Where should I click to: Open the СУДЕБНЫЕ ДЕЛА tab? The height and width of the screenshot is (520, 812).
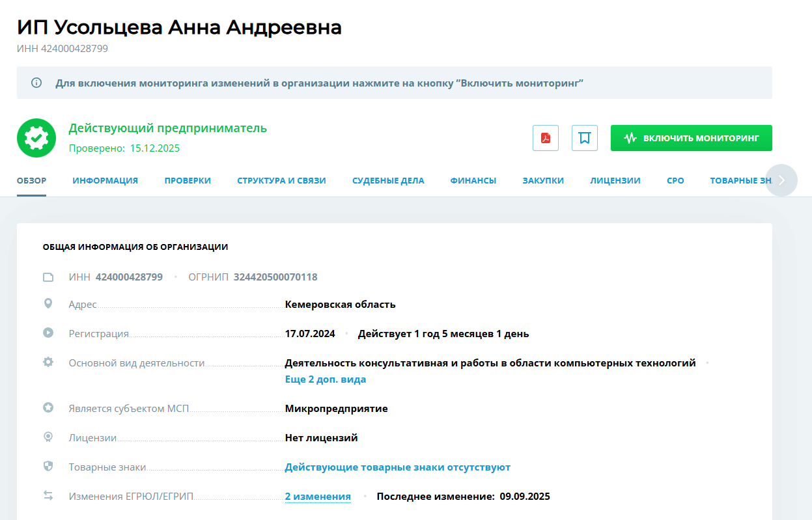tap(388, 180)
